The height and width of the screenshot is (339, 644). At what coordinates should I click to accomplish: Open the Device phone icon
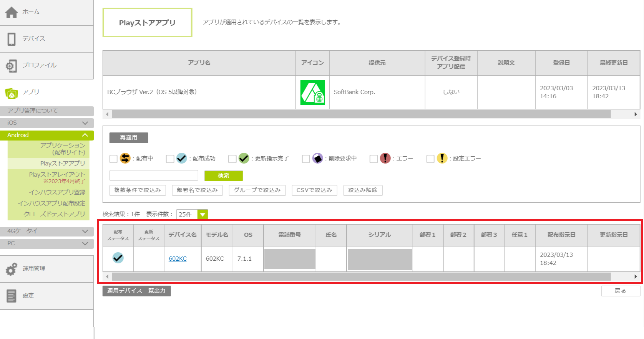pos(12,39)
